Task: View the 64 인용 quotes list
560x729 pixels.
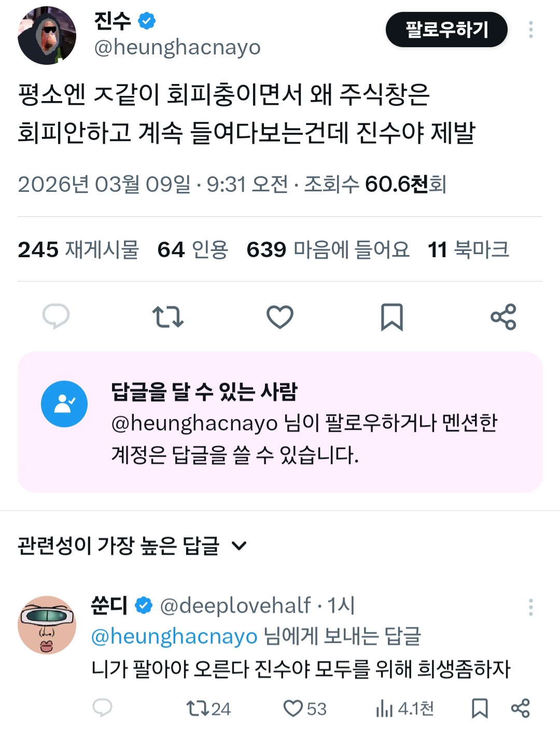Action: click(x=193, y=249)
